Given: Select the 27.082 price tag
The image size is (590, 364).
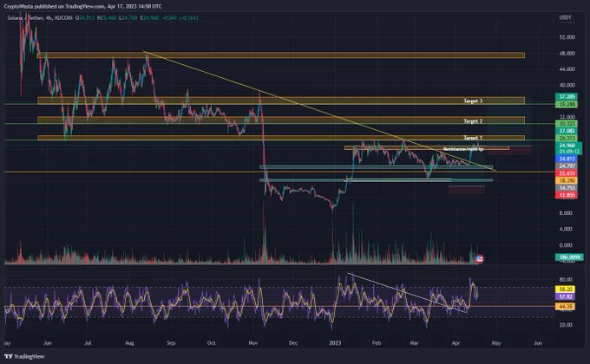Looking at the screenshot, I should click(567, 131).
